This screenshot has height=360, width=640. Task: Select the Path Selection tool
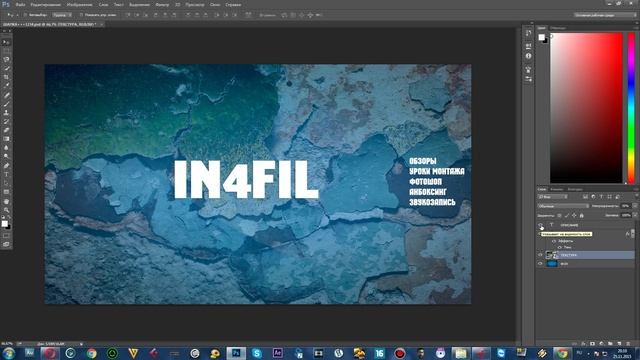(6, 183)
